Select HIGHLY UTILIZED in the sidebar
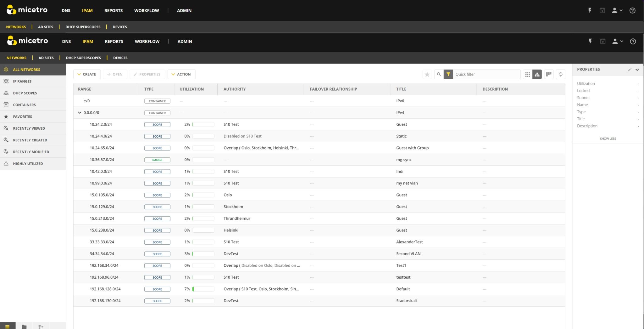Image resolution: width=644 pixels, height=329 pixels. coord(28,163)
